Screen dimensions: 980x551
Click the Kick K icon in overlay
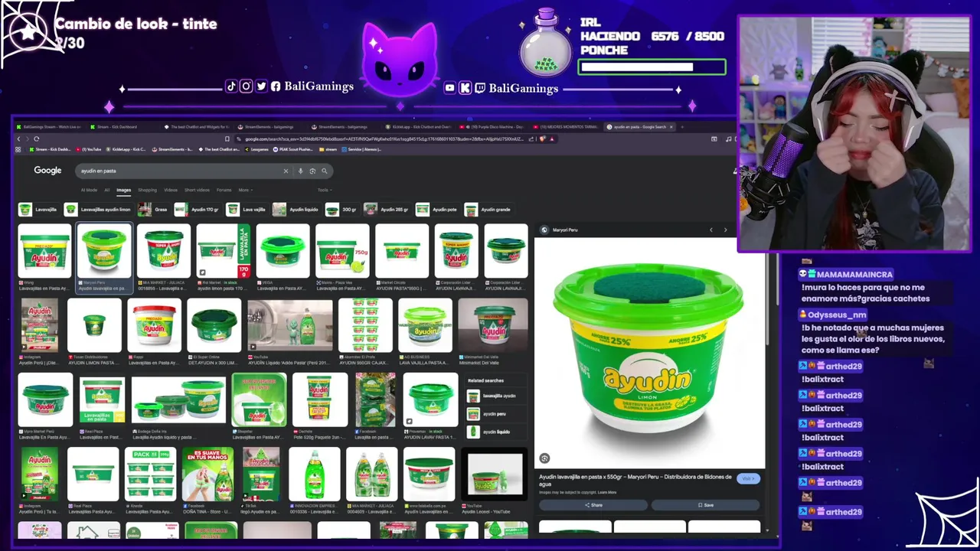click(x=465, y=88)
